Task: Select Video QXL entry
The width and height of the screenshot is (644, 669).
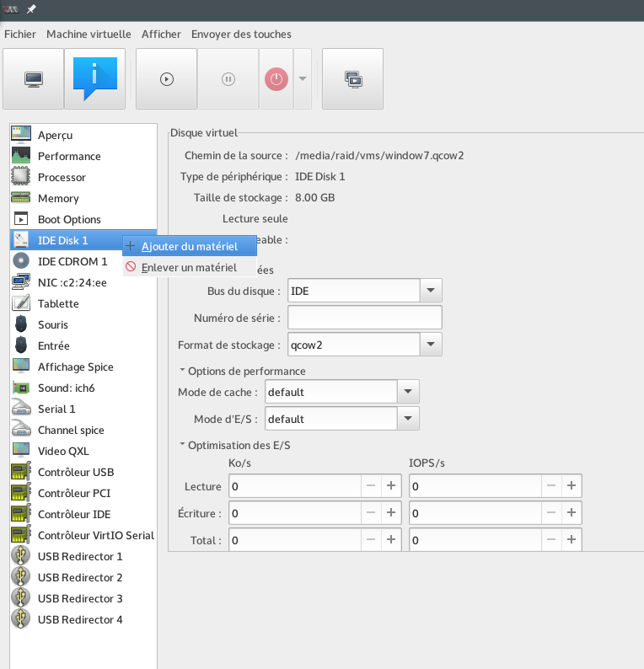Action: tap(83, 451)
